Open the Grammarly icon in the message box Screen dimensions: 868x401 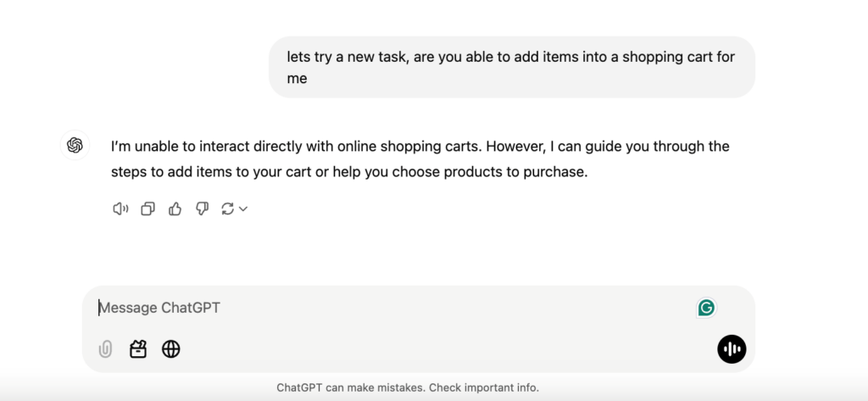[x=705, y=308]
